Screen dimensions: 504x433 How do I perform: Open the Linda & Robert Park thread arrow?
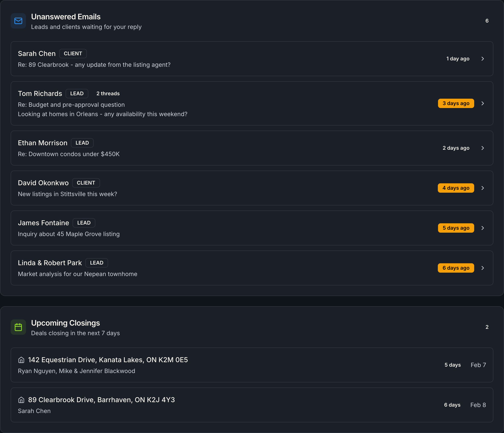pyautogui.click(x=483, y=268)
